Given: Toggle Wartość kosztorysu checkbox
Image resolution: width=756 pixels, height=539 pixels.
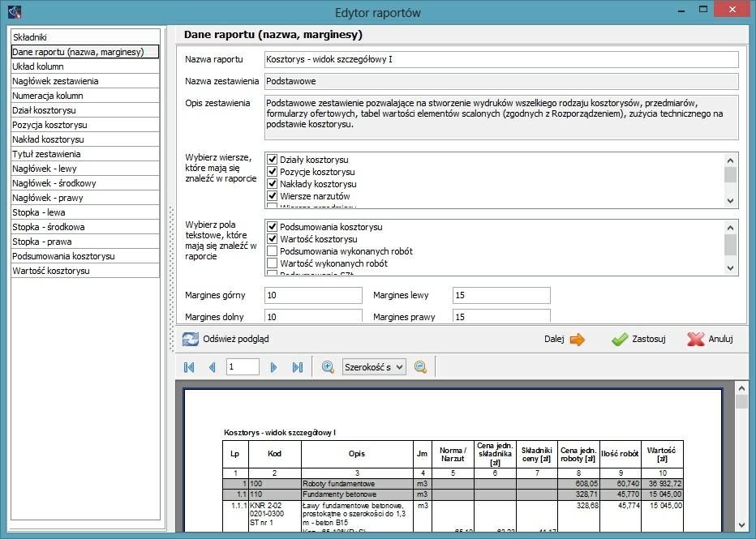Looking at the screenshot, I should coord(273,239).
